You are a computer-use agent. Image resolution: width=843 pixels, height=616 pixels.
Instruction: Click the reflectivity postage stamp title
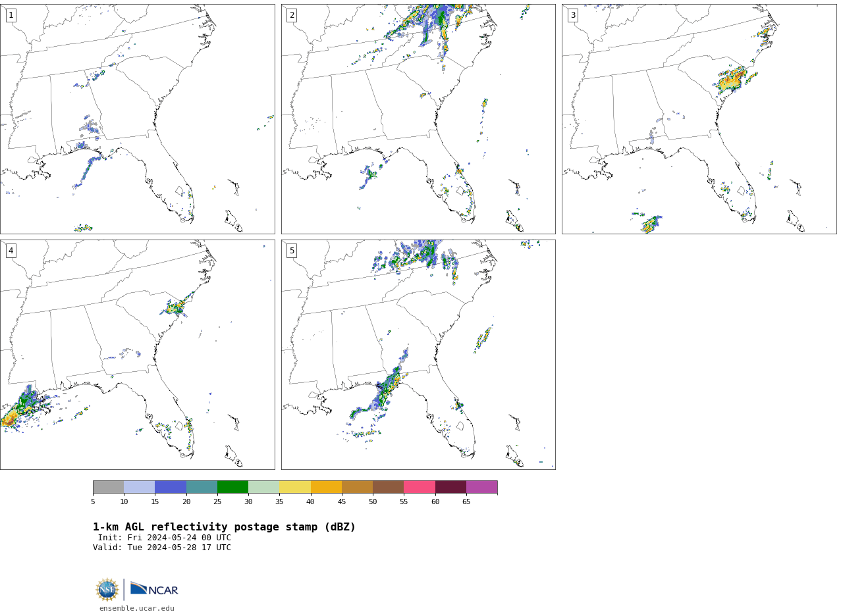tap(224, 527)
